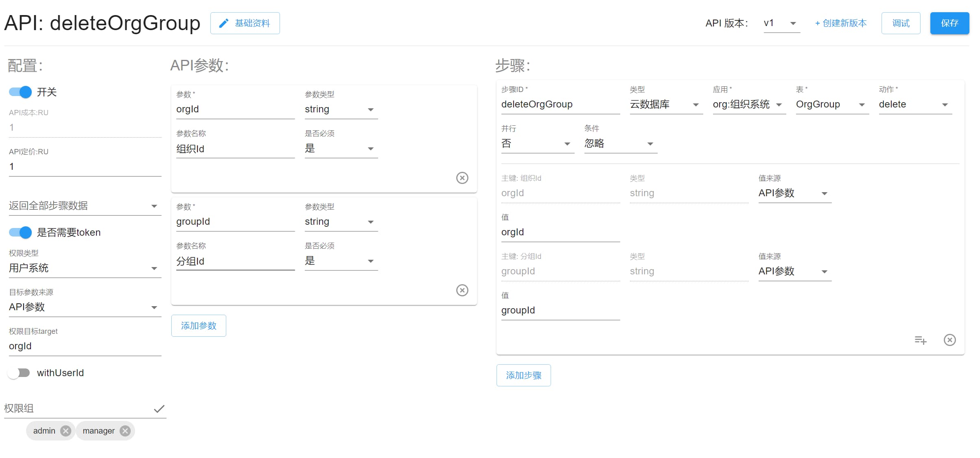Image resolution: width=980 pixels, height=458 pixels.
Task: Open the 条件 忽略 dropdown
Action: tap(621, 143)
